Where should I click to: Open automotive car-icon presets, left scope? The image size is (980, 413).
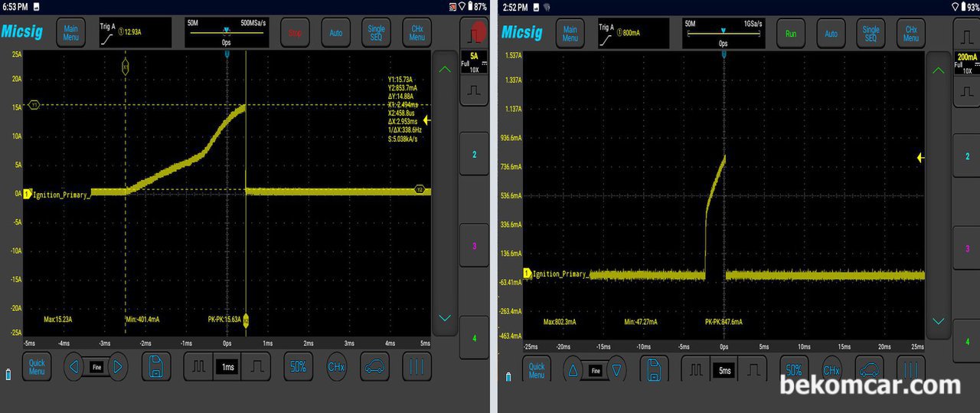click(376, 366)
